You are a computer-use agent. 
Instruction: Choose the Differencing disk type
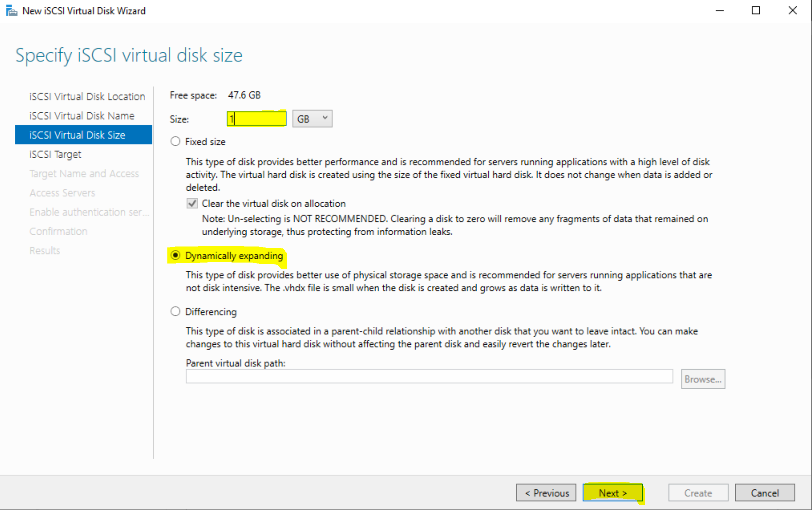pyautogui.click(x=175, y=311)
